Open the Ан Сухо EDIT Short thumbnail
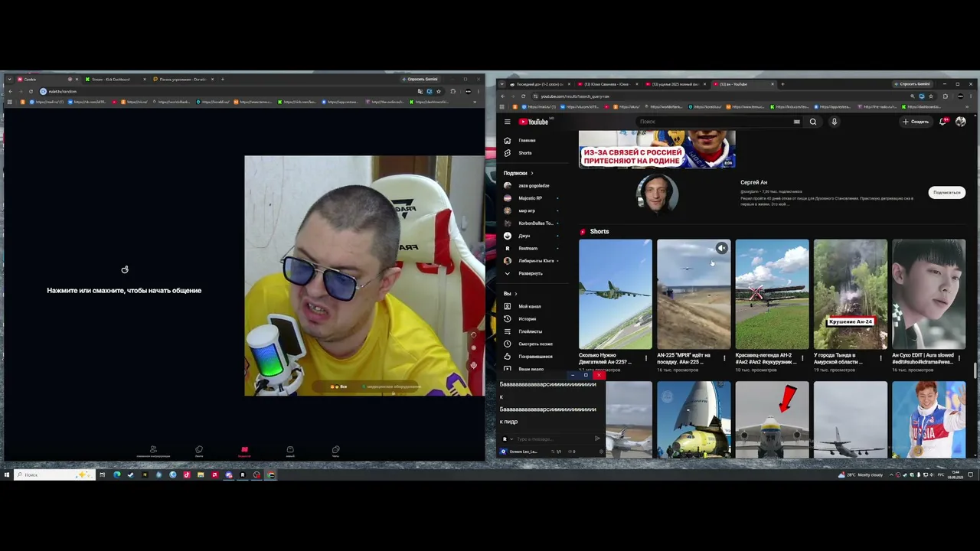980x551 pixels. tap(929, 294)
